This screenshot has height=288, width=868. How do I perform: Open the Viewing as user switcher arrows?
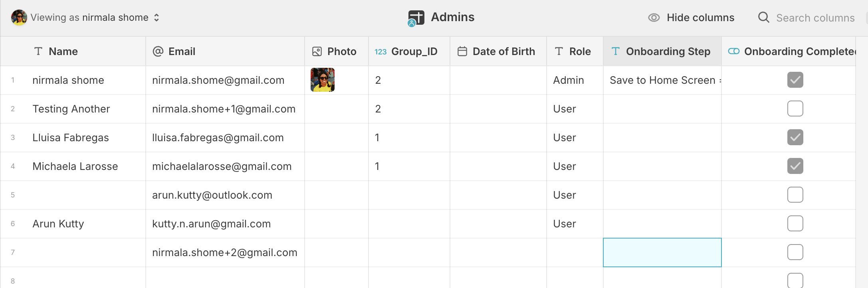click(157, 18)
